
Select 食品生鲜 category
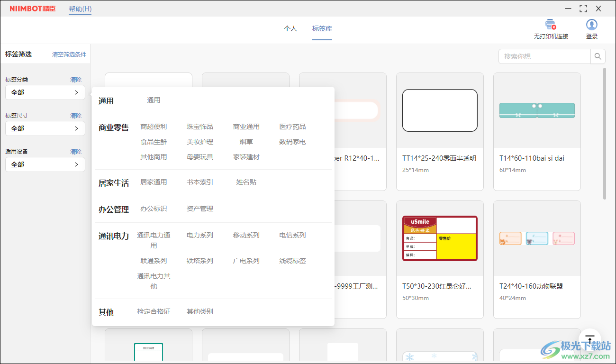[154, 142]
